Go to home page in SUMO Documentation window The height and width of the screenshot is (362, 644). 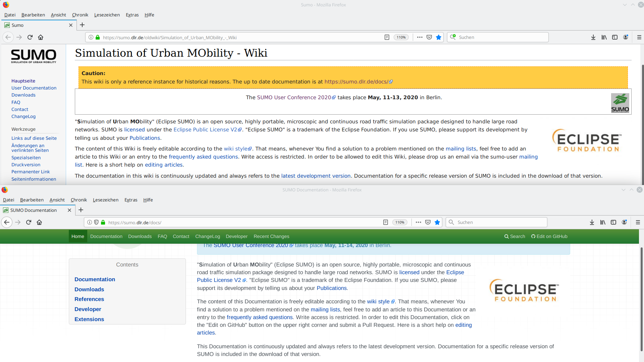coord(39,222)
